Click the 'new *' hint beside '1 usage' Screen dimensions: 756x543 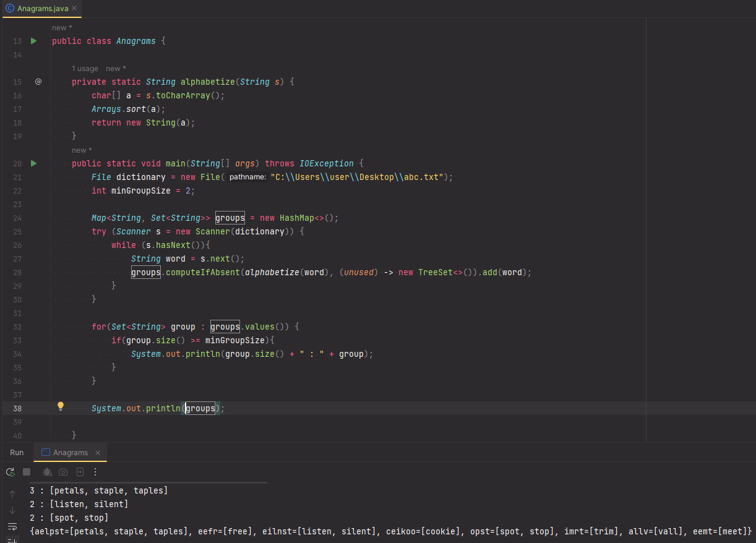tap(116, 69)
